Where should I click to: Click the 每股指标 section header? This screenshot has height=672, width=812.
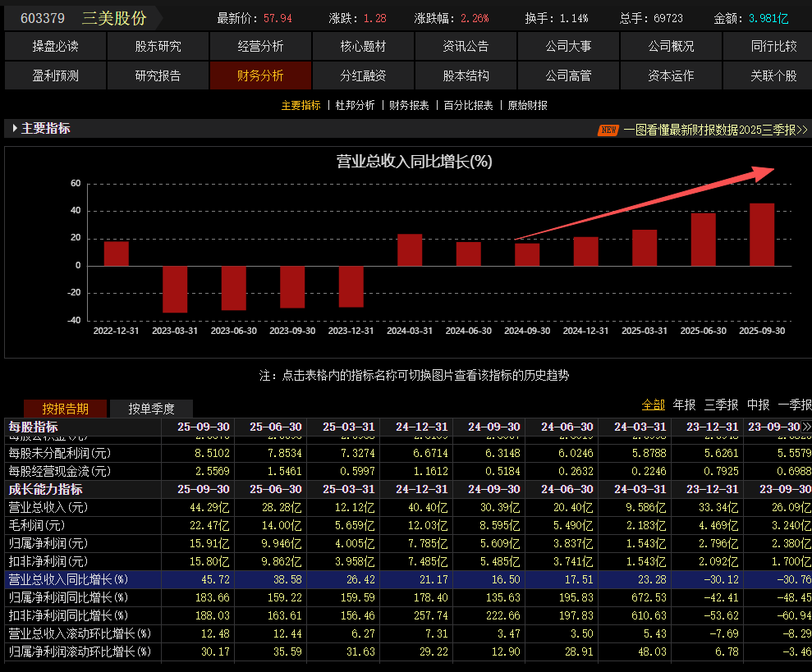34,427
